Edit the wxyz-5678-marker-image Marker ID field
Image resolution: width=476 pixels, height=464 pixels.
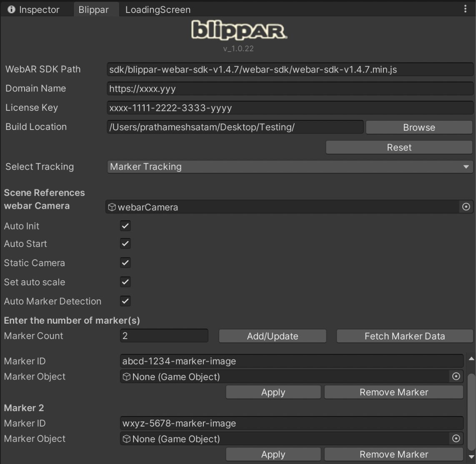point(291,423)
